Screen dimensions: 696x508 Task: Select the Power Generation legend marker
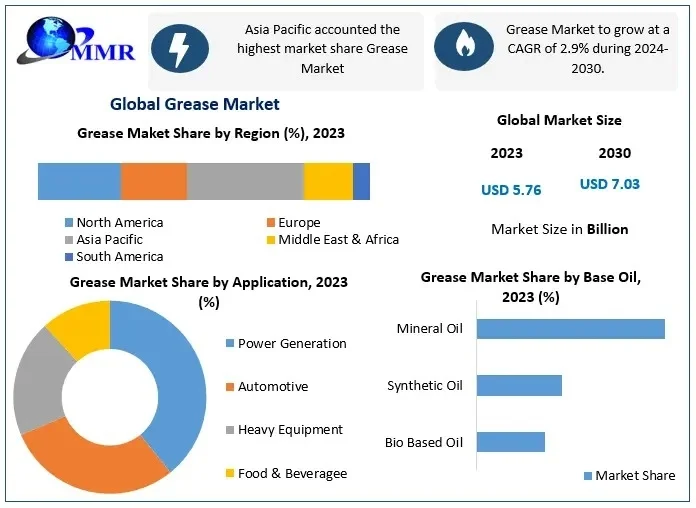tap(229, 344)
